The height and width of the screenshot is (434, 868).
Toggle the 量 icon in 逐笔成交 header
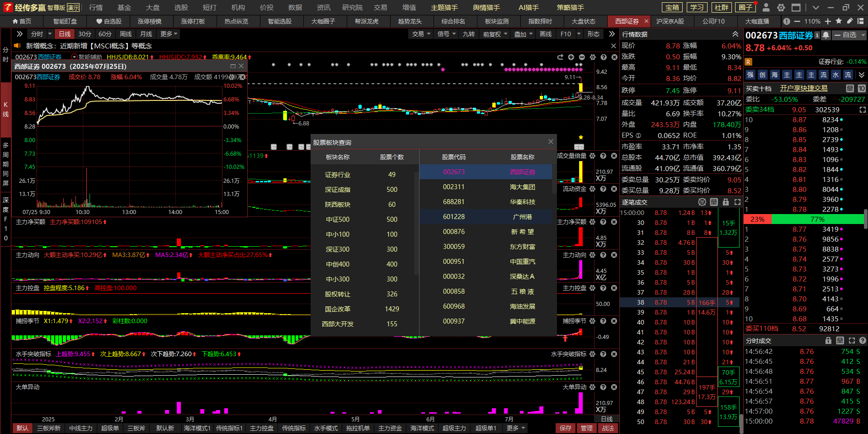[x=714, y=202]
